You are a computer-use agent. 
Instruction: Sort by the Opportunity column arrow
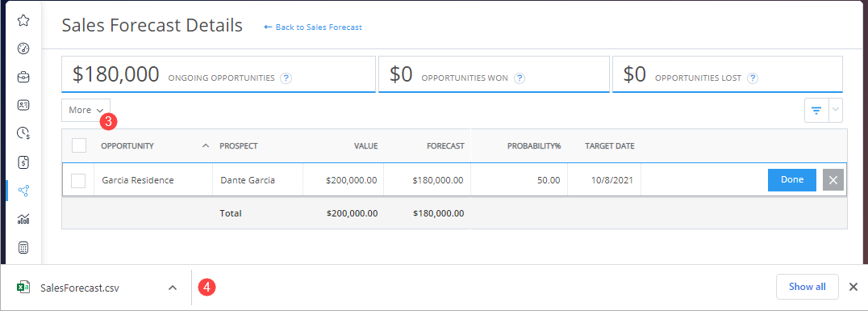click(206, 145)
